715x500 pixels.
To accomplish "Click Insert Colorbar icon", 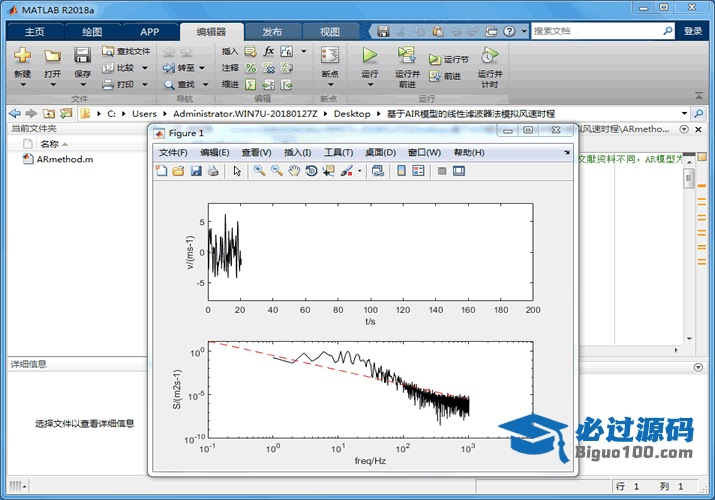I will point(401,171).
